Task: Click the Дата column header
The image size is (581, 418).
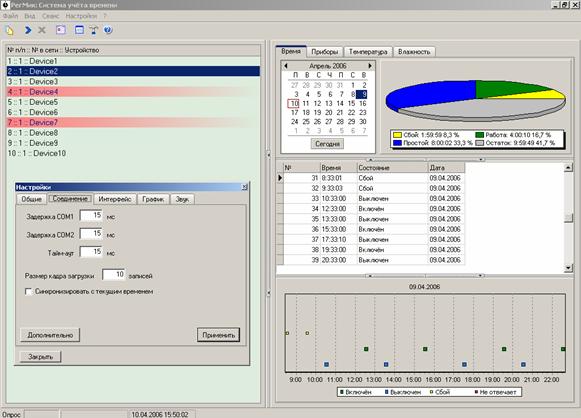Action: point(446,168)
